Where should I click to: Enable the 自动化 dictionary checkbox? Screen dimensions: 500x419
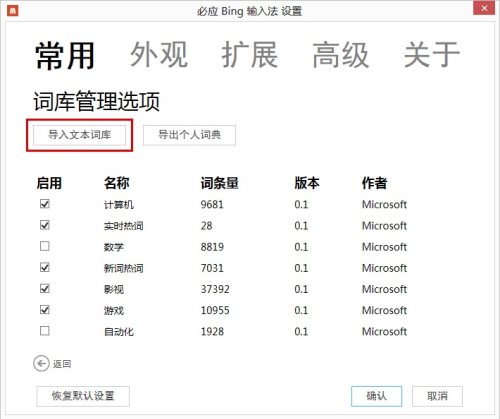[x=45, y=331]
